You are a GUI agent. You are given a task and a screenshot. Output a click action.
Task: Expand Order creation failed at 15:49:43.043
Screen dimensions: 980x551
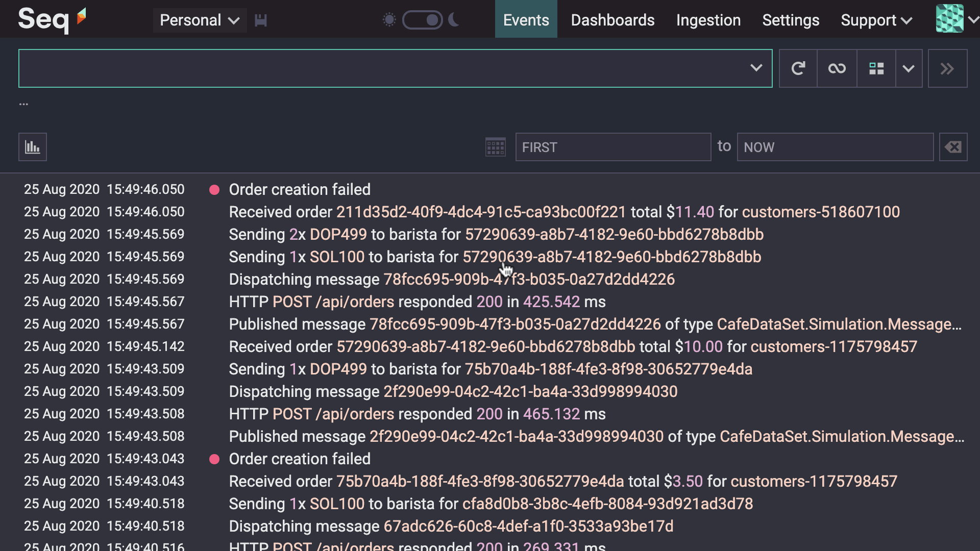(x=300, y=459)
